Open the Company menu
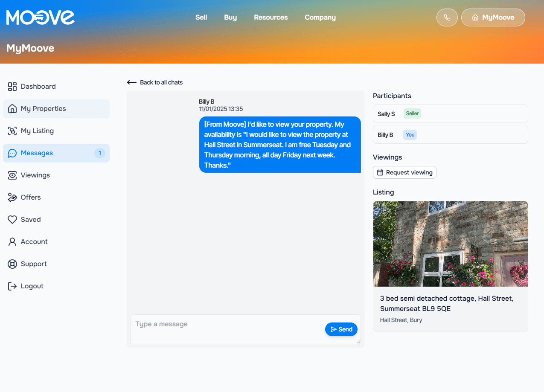544x392 pixels. (x=320, y=17)
